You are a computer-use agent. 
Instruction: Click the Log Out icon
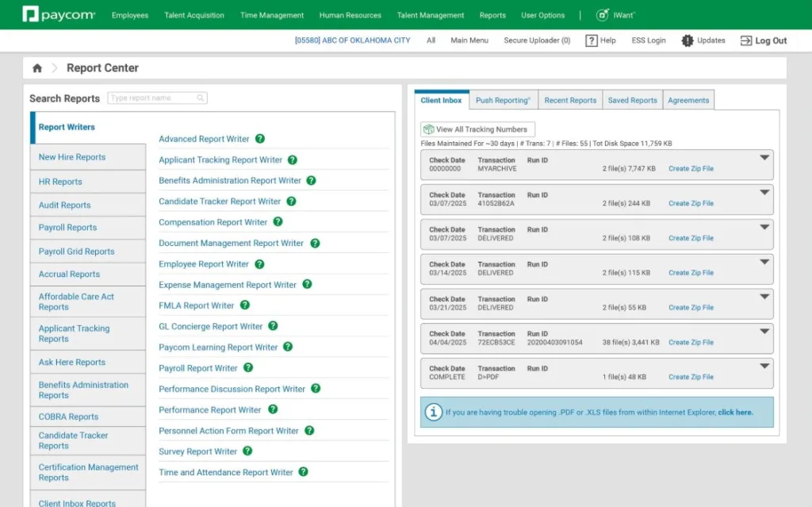[x=746, y=40]
